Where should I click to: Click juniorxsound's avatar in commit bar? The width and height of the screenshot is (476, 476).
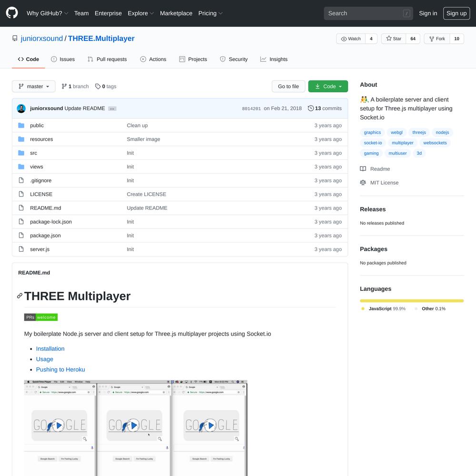click(x=21, y=109)
